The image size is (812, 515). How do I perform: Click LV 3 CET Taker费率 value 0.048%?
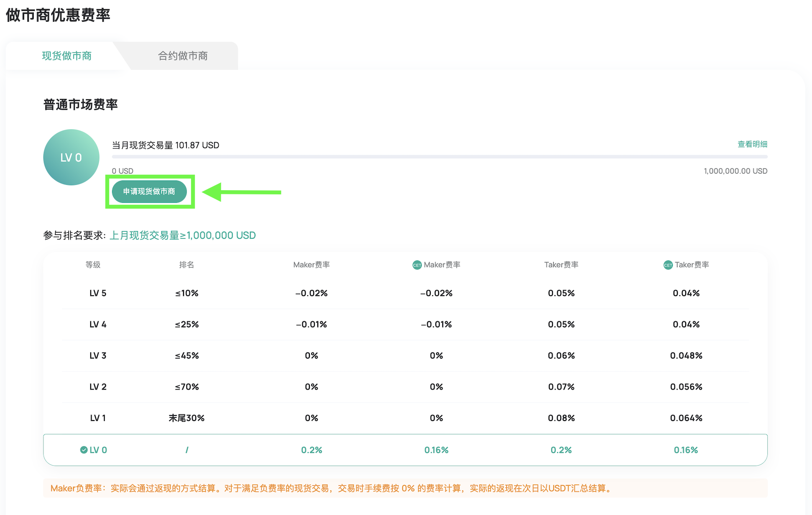686,356
